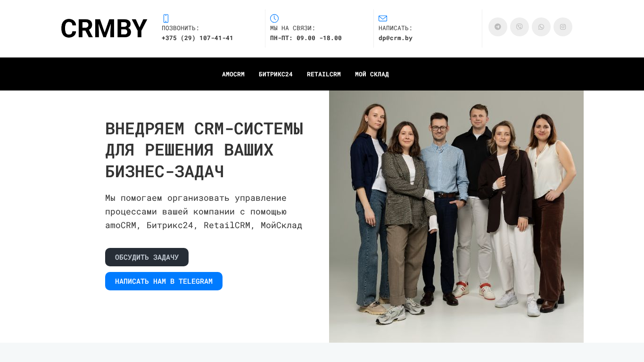Open the Telegram social icon in header
The image size is (644, 362).
click(498, 27)
